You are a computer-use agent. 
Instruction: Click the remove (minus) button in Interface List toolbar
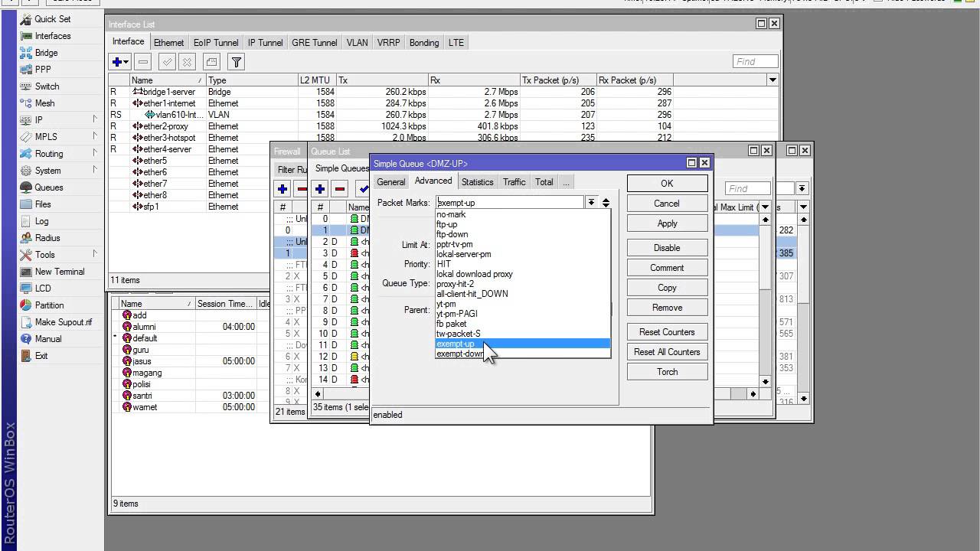143,62
